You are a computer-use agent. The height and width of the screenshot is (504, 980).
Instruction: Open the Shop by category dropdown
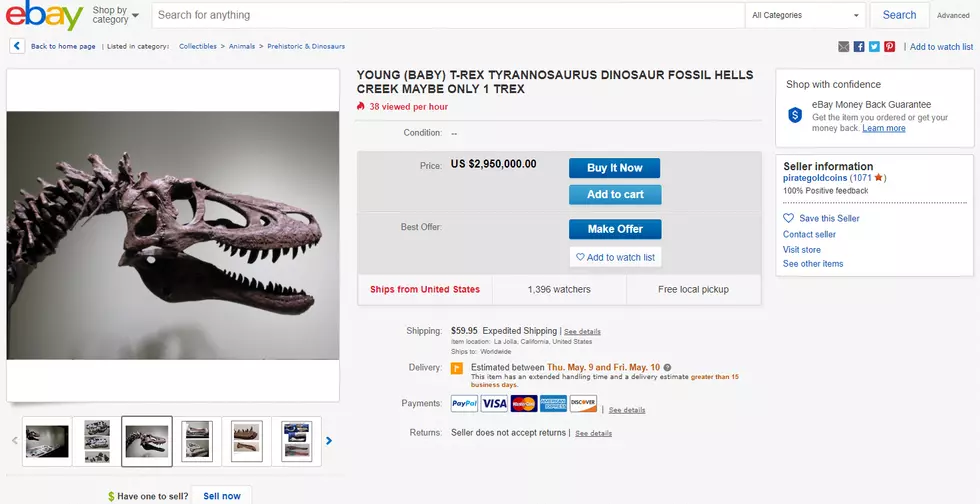pyautogui.click(x=116, y=15)
